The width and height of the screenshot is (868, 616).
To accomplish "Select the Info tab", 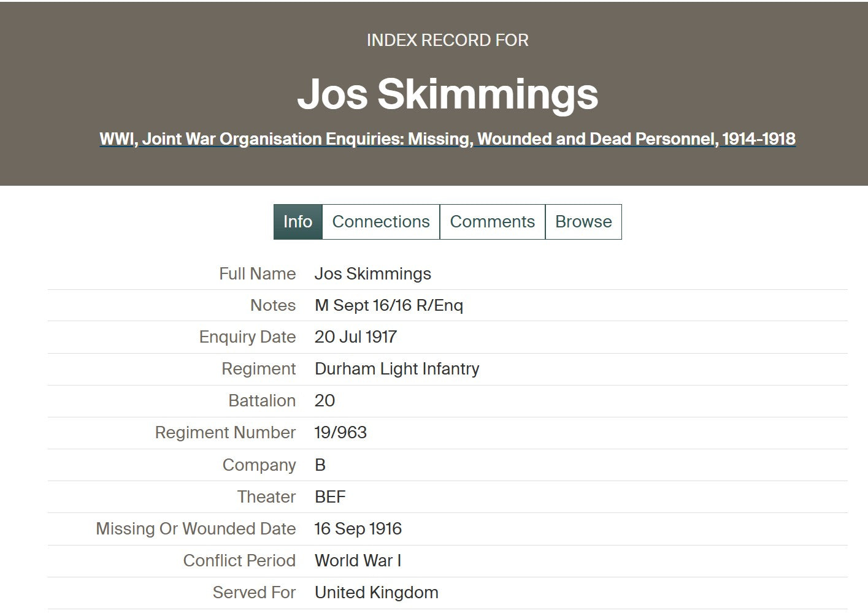I will [298, 222].
